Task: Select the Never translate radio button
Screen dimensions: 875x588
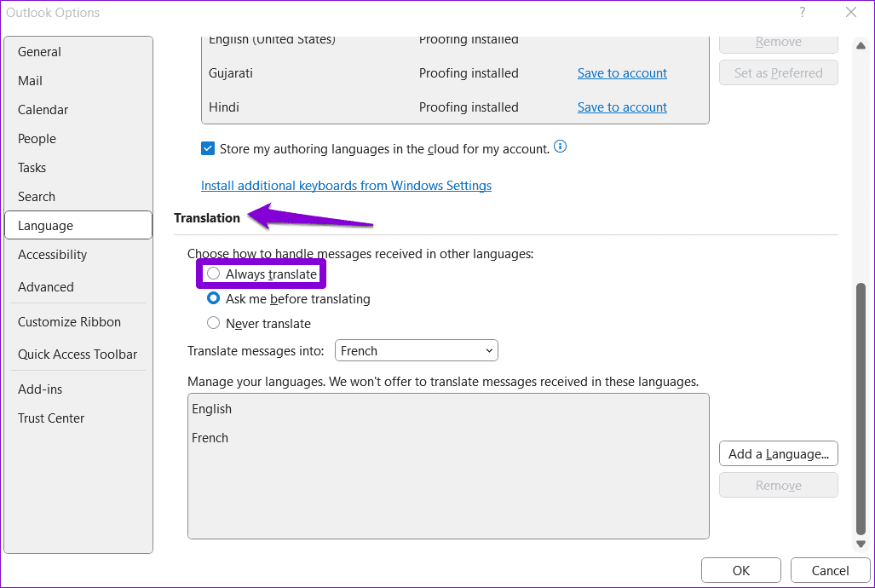Action: pyautogui.click(x=213, y=323)
